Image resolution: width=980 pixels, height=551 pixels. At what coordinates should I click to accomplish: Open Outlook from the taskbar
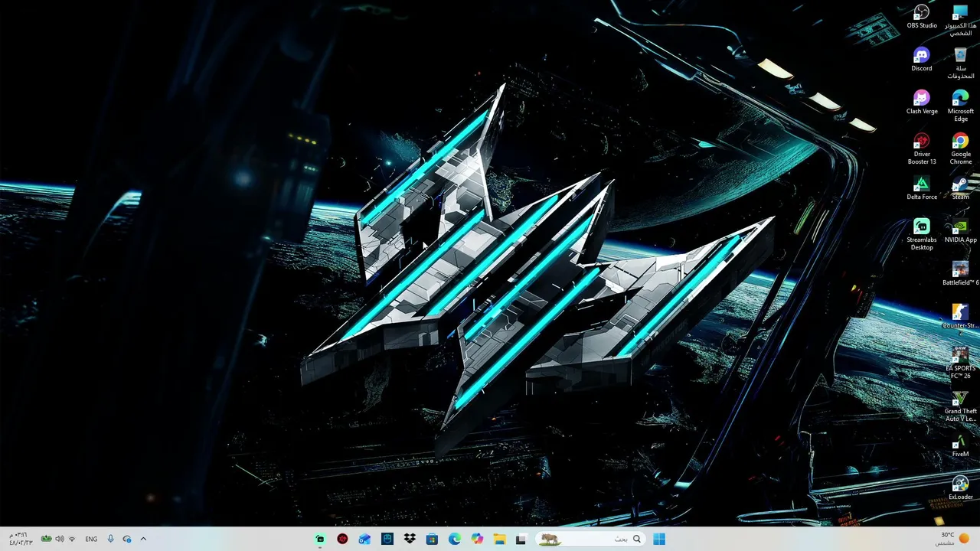[x=364, y=539]
